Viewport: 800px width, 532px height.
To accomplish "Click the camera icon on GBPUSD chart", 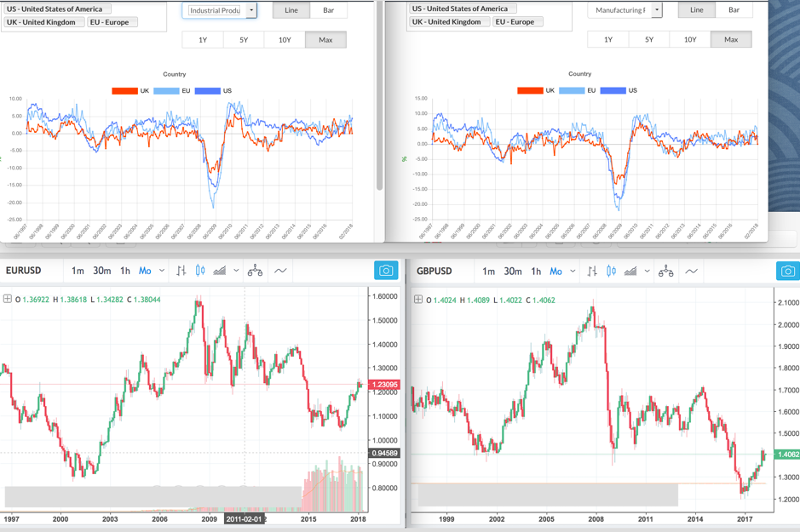I will click(x=787, y=271).
